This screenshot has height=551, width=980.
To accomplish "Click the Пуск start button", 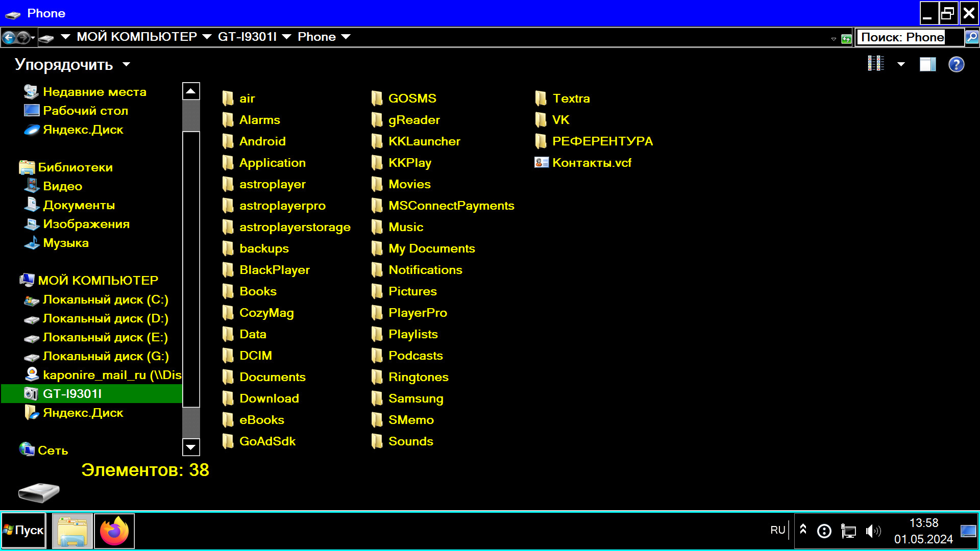I will 23,531.
